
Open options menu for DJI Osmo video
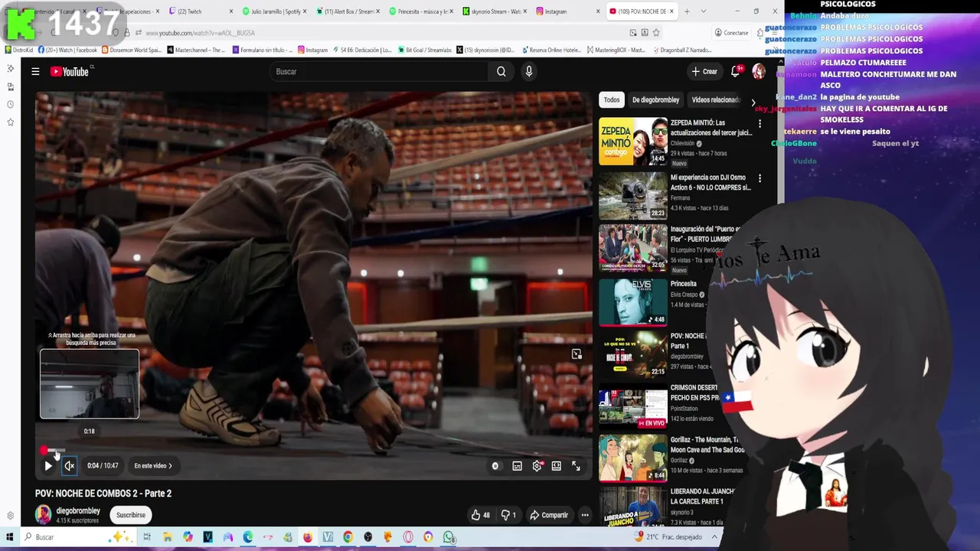click(x=759, y=178)
